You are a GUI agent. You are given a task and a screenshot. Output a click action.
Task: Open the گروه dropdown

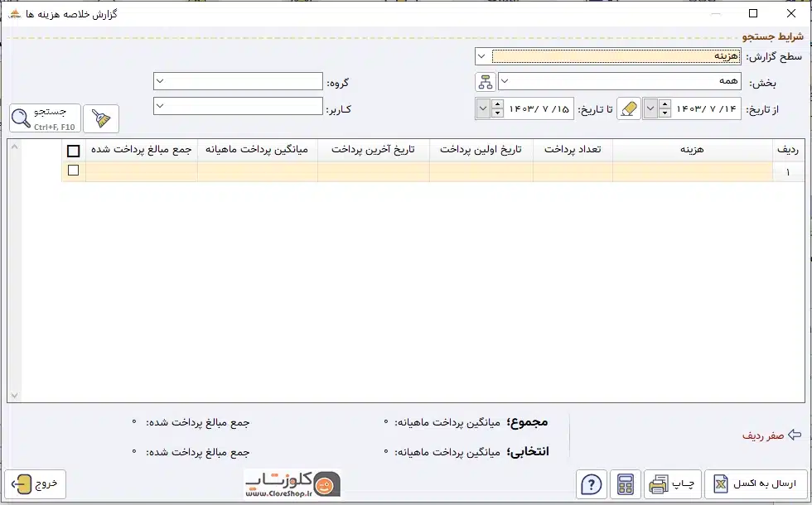tap(160, 81)
